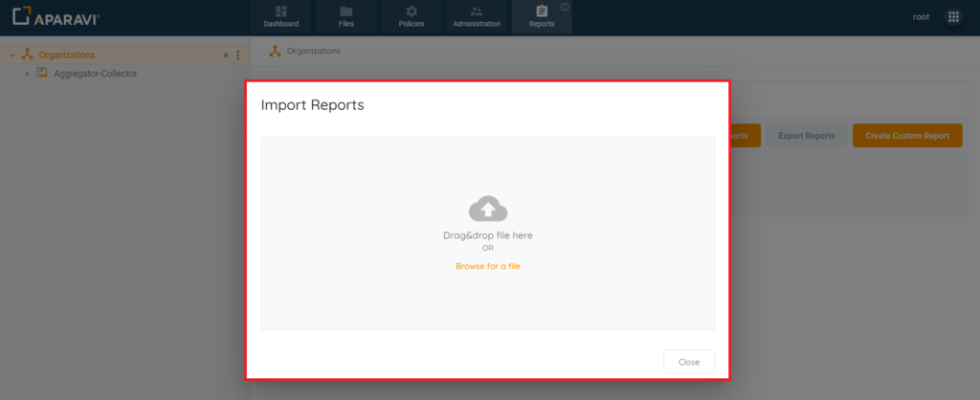Image resolution: width=980 pixels, height=400 pixels.
Task: Open the Files tab
Action: [x=345, y=17]
